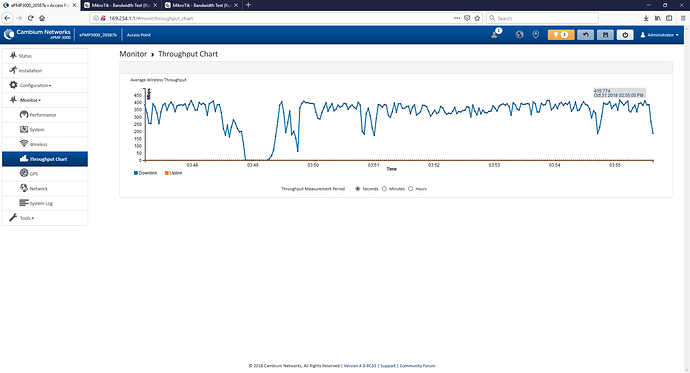Open the Installation page
This screenshot has height=373, width=690.
pos(45,70)
